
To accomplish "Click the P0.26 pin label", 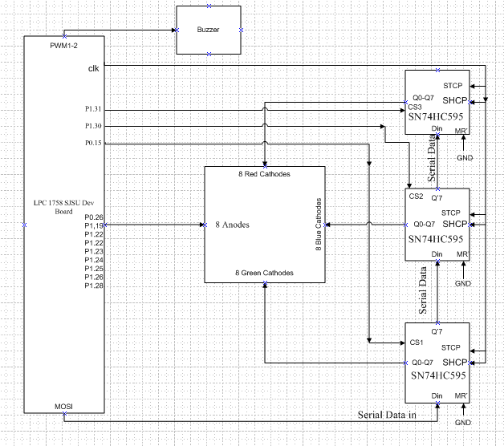I will coord(94,217).
